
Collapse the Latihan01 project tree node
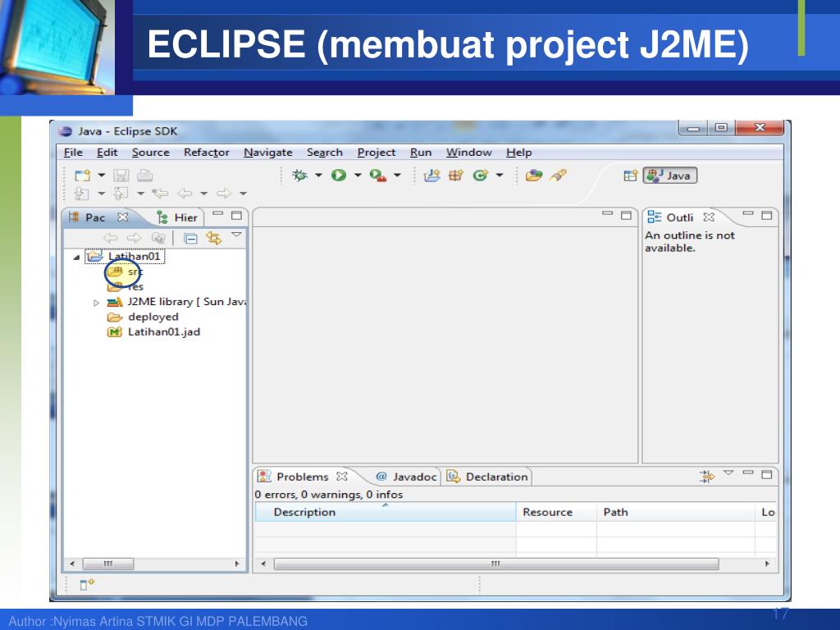tap(76, 257)
